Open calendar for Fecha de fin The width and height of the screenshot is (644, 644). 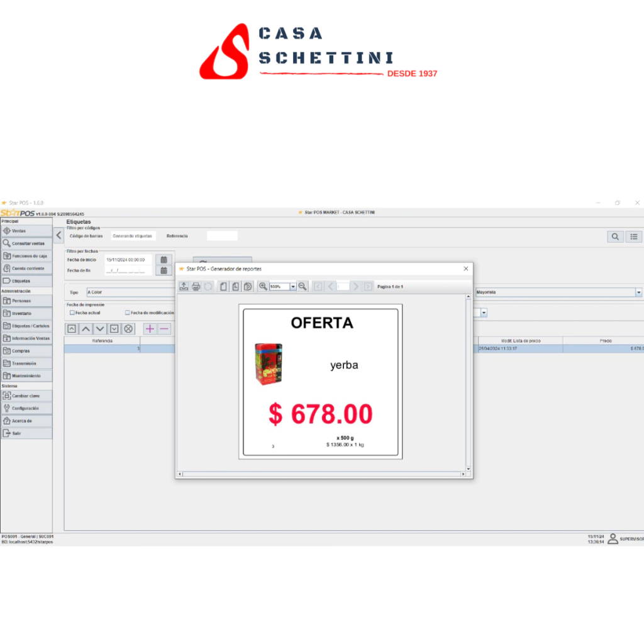coord(164,270)
